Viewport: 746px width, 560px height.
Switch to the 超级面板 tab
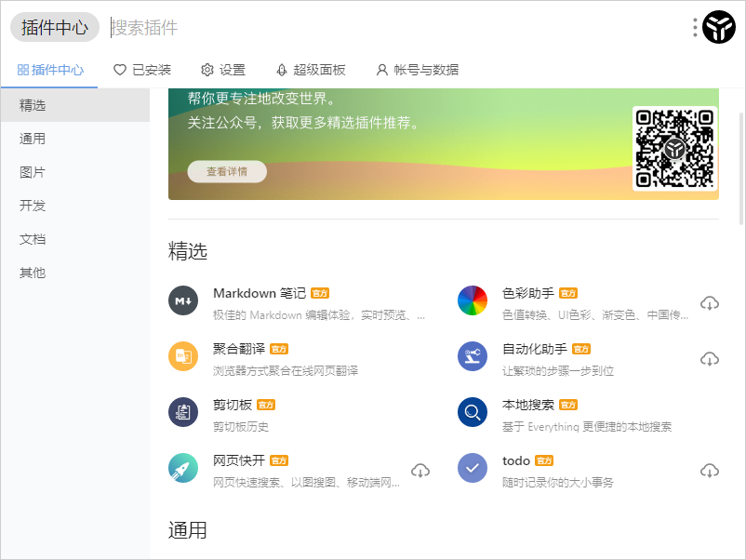click(x=311, y=70)
